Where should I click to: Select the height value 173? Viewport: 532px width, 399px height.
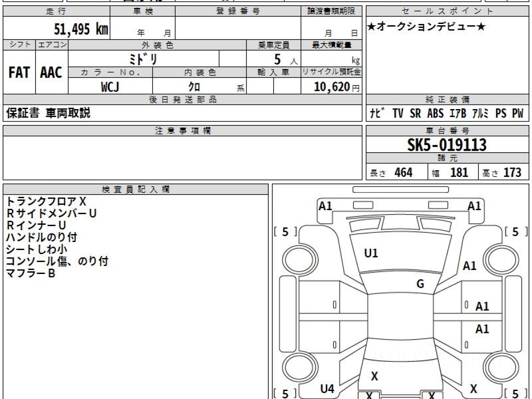[x=512, y=172]
